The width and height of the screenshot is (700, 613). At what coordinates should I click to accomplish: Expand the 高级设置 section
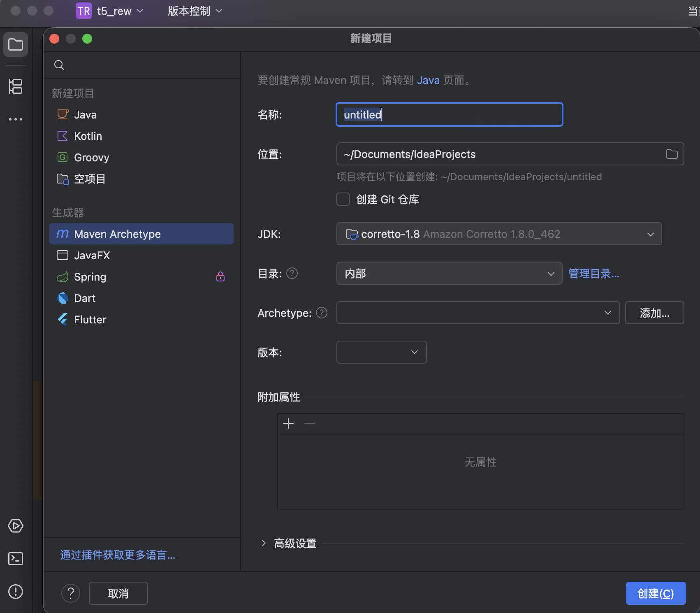[264, 543]
